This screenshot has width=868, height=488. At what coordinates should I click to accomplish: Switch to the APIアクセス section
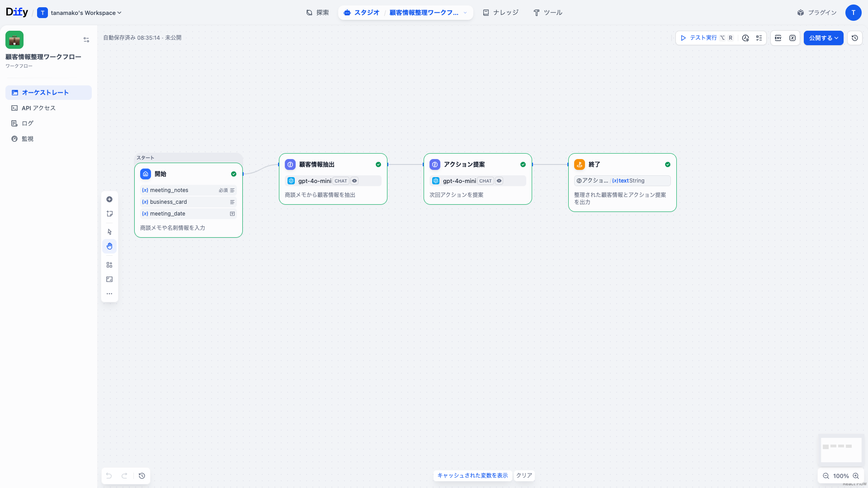(38, 108)
